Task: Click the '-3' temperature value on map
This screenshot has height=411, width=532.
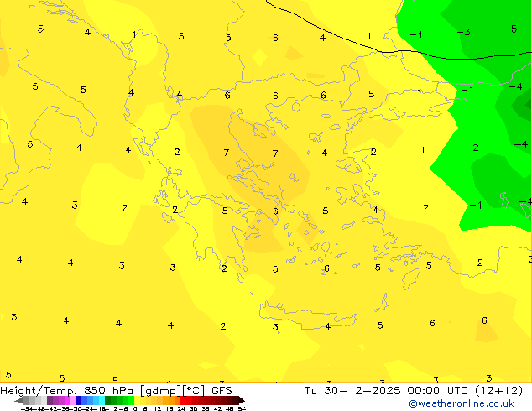Action: pyautogui.click(x=464, y=32)
